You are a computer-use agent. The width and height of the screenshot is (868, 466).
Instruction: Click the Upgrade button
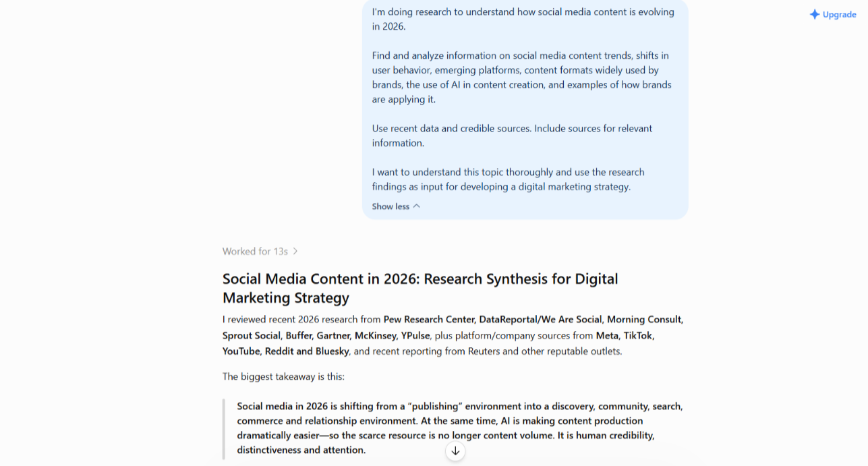[x=833, y=15]
